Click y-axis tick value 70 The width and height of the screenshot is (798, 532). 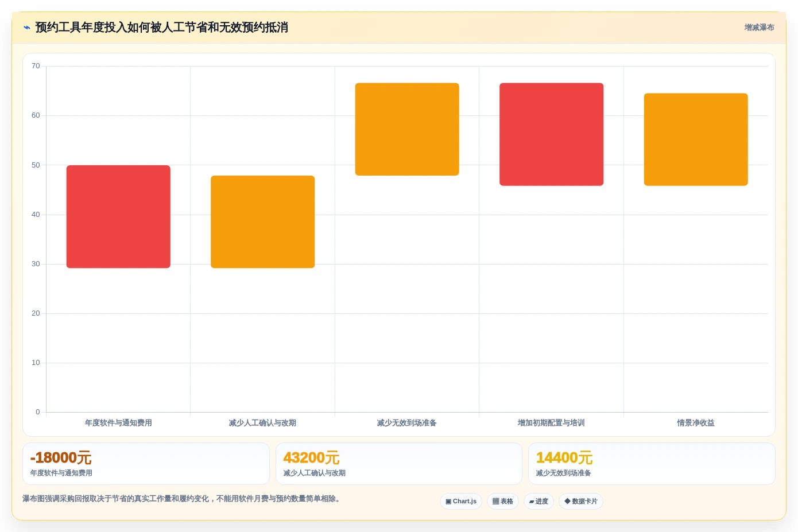(x=36, y=66)
